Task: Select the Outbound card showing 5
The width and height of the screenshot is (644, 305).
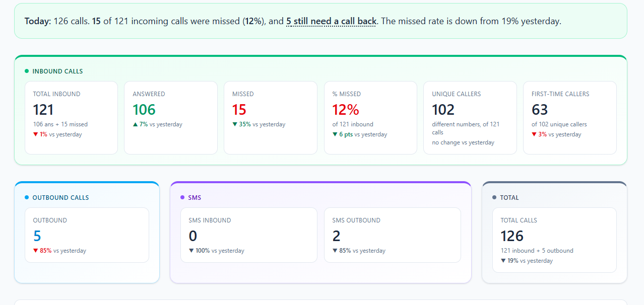Action: pos(87,235)
